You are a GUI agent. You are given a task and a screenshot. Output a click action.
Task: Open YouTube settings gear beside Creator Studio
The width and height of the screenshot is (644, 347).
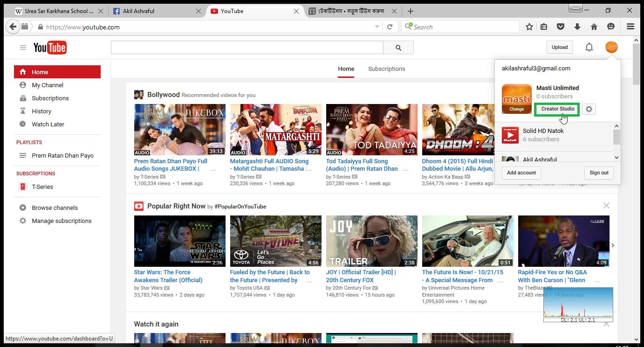click(589, 109)
